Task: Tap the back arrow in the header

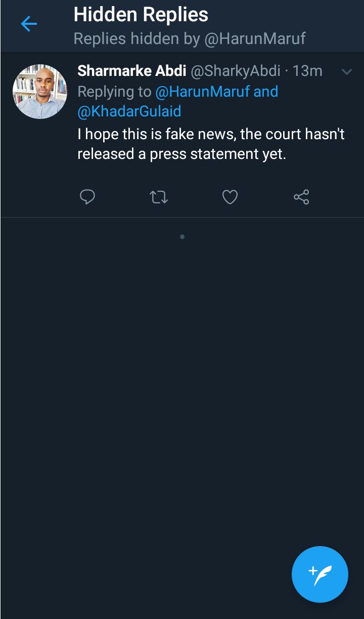Action: tap(29, 24)
